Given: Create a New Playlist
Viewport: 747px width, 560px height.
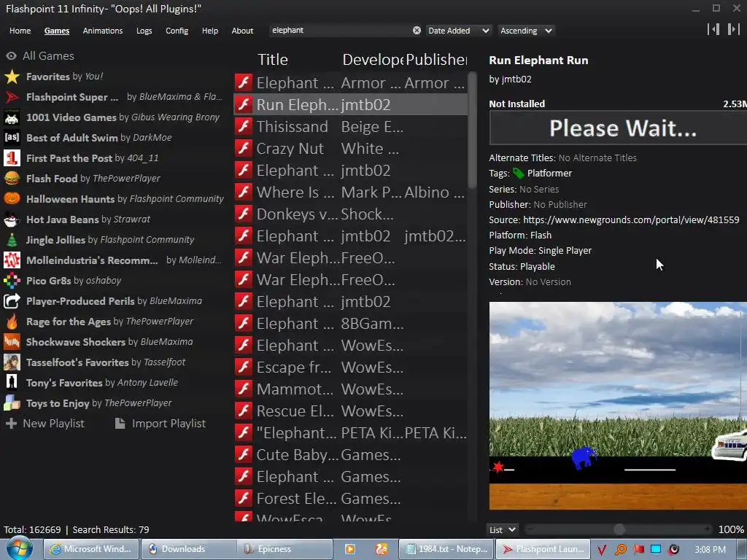Looking at the screenshot, I should point(45,424).
